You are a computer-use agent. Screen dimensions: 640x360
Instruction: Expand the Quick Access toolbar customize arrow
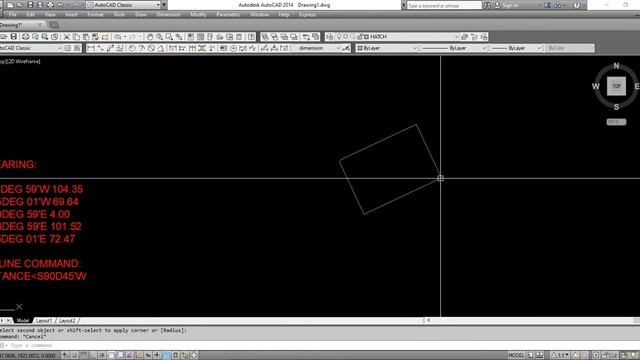pos(164,5)
